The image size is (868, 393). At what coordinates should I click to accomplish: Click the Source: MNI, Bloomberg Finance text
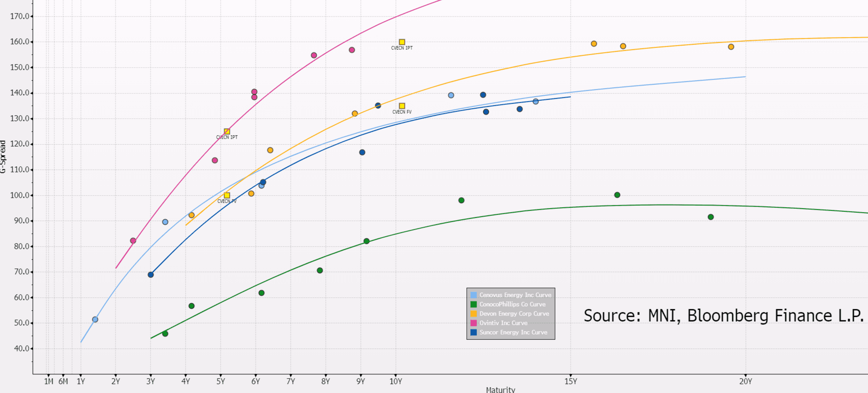pos(723,316)
